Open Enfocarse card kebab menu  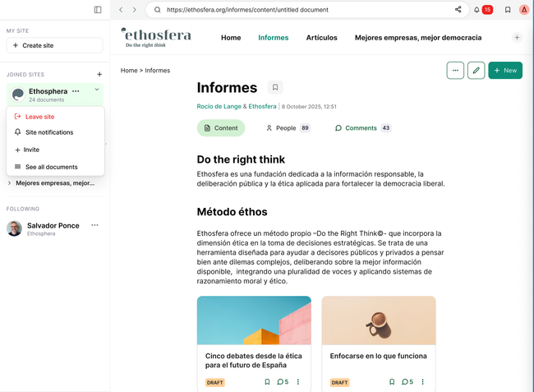(423, 382)
